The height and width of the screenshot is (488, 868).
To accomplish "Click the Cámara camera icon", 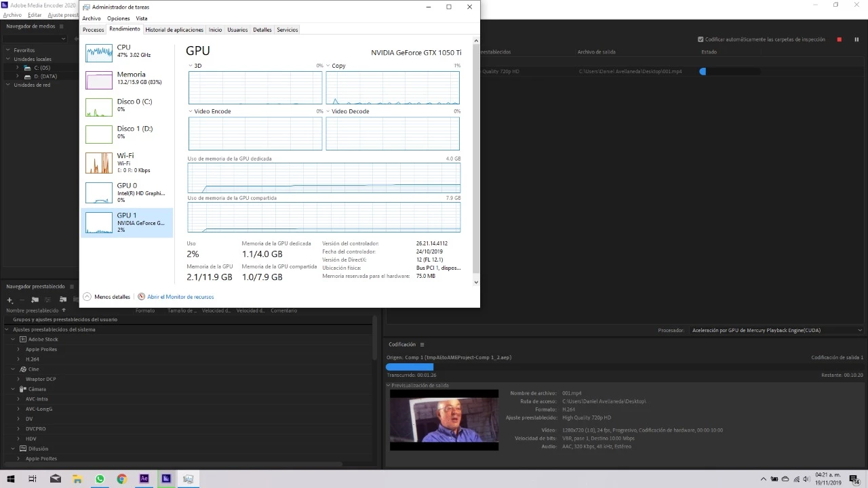I will (x=22, y=389).
